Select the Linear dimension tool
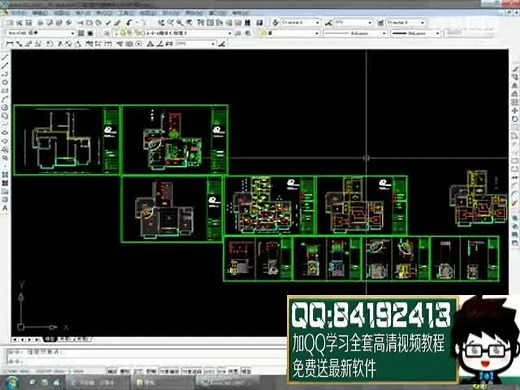Image resolution: width=520 pixels, height=390 pixels. pyautogui.click(x=10, y=44)
